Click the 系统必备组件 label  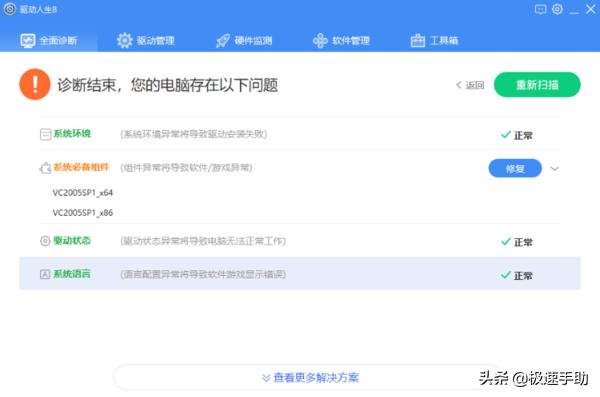81,167
